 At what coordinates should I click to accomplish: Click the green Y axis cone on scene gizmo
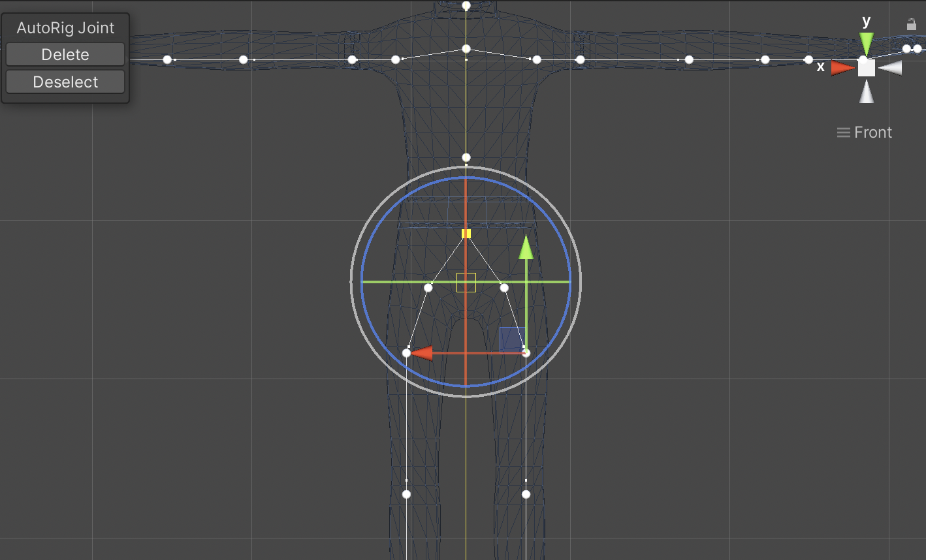[866, 44]
